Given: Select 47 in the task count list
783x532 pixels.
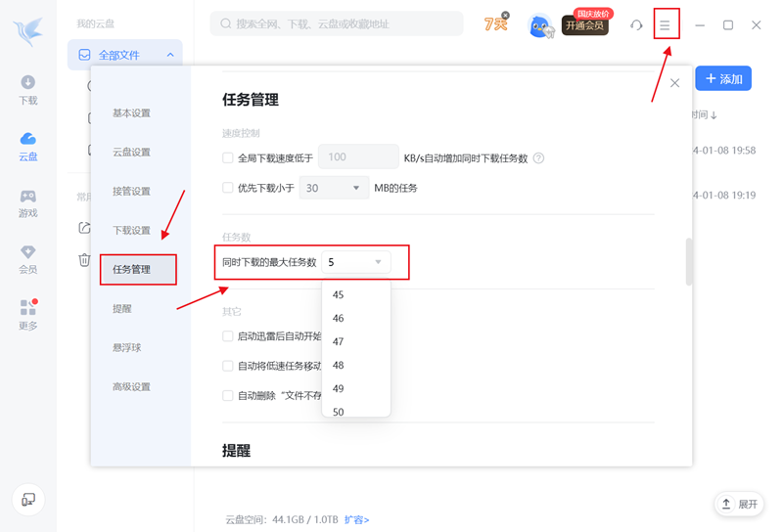Looking at the screenshot, I should click(x=356, y=341).
